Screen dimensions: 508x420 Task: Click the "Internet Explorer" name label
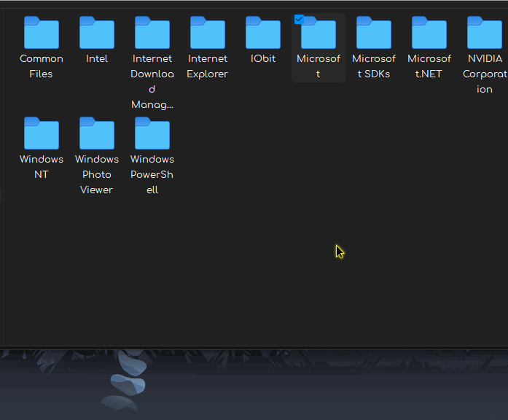pos(208,66)
